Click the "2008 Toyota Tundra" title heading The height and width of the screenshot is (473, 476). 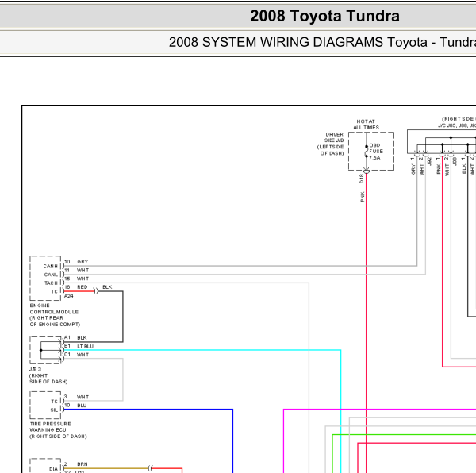(324, 16)
